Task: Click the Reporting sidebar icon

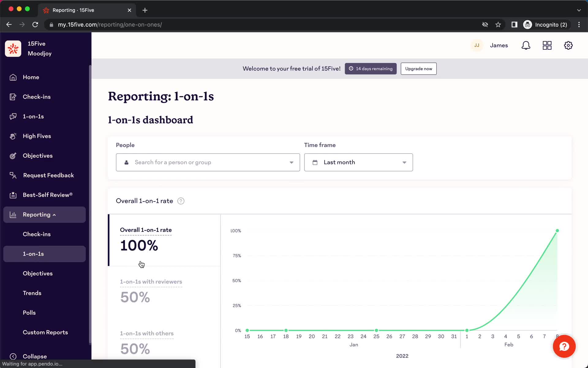Action: tap(13, 214)
